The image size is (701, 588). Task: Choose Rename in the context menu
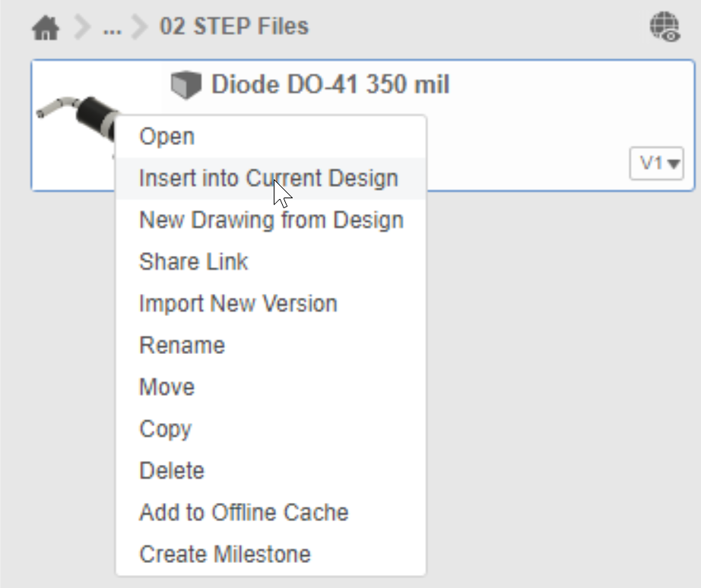[182, 346]
